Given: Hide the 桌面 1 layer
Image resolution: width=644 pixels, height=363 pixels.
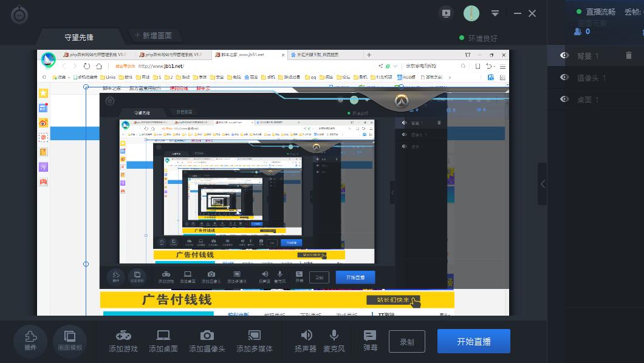Looking at the screenshot, I should tap(564, 100).
